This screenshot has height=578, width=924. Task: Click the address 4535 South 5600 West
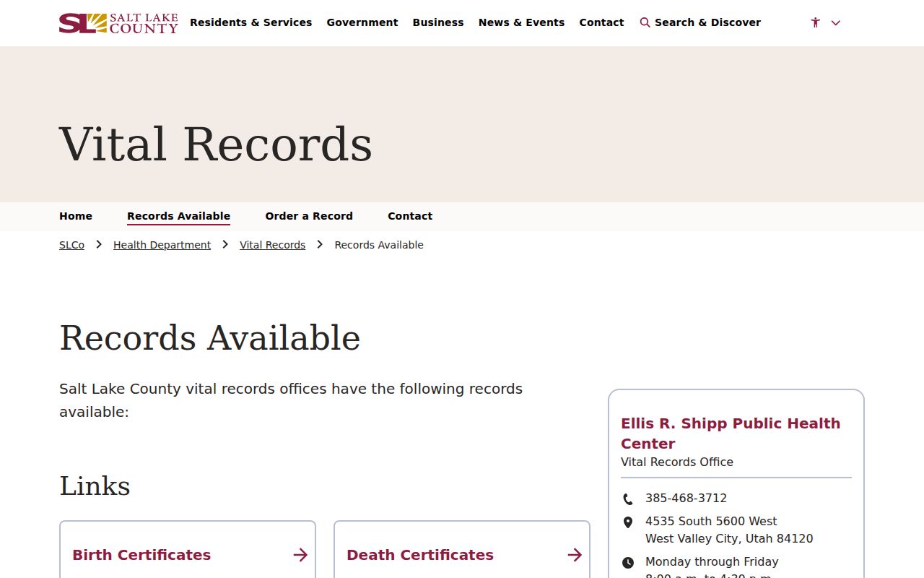click(711, 522)
